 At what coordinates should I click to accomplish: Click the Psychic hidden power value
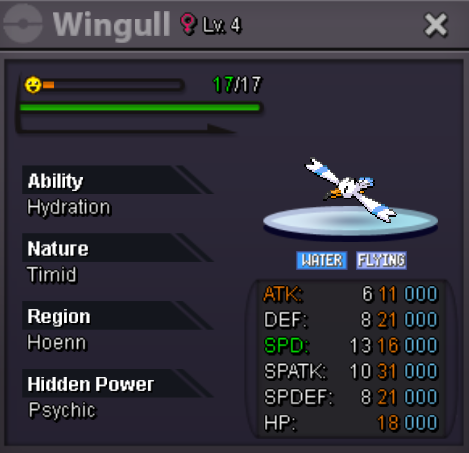click(x=62, y=410)
